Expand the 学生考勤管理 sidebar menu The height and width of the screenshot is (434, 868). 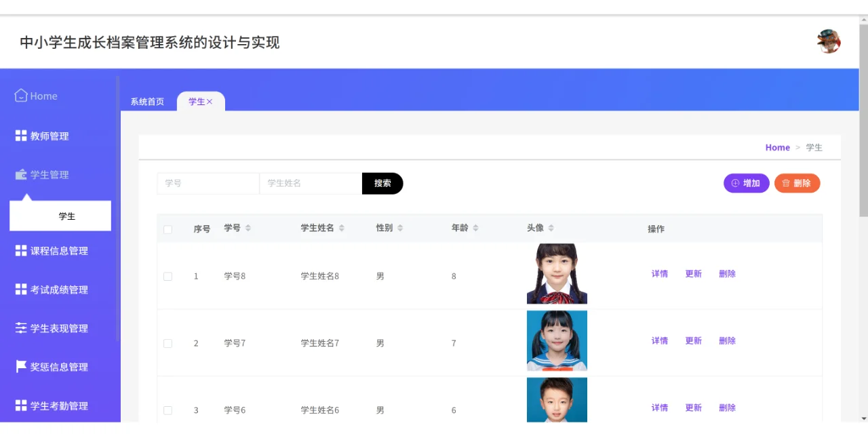pos(60,405)
